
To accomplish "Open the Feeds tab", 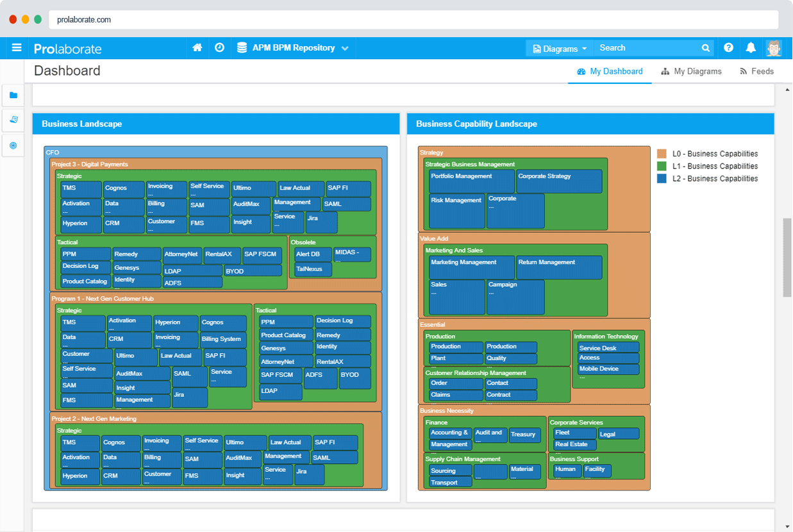I will click(x=756, y=72).
